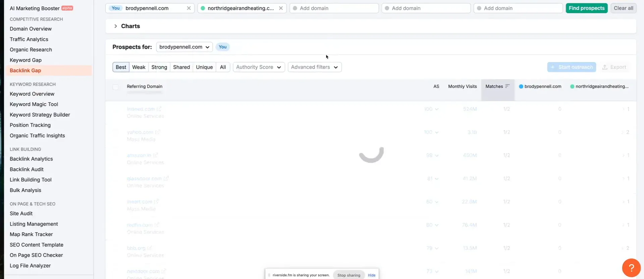Expand authority score chevron for yahoo.com row
The height and width of the screenshot is (279, 644).
coord(437,132)
